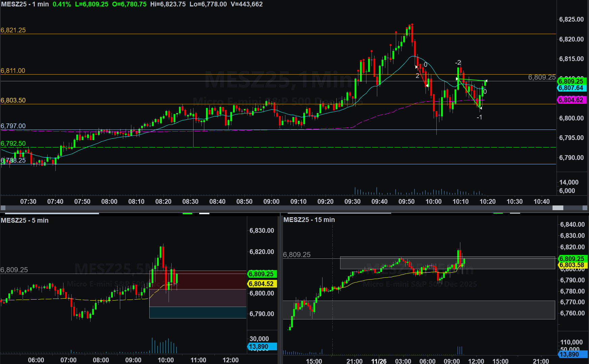This screenshot has height=364, width=589.
Task: Select the MESZ25 - 1 min chart title
Action: (25, 4)
